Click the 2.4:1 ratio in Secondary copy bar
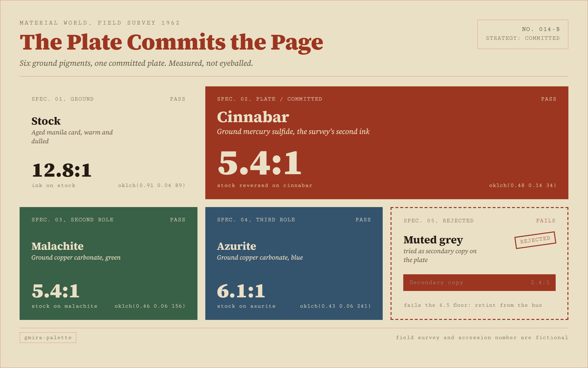The height and width of the screenshot is (368, 588). coord(540,283)
